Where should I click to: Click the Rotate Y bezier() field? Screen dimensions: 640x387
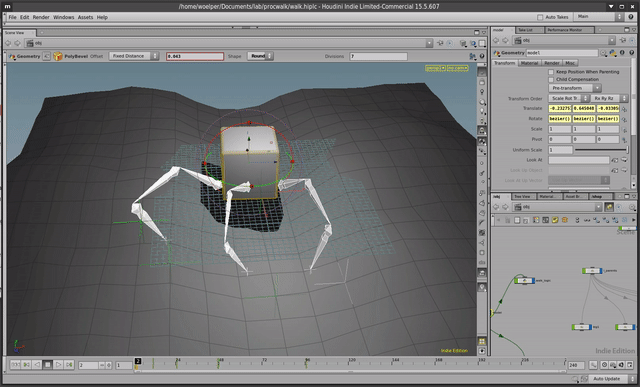click(584, 119)
